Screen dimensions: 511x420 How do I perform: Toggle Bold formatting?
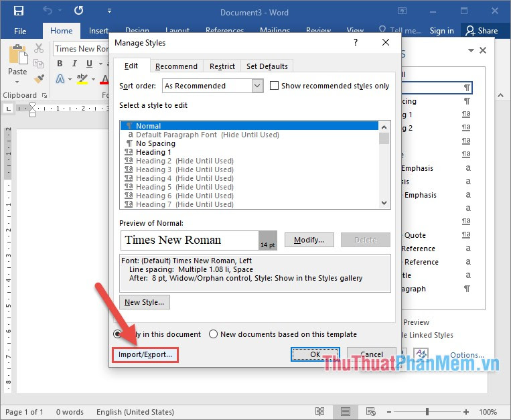(60, 63)
